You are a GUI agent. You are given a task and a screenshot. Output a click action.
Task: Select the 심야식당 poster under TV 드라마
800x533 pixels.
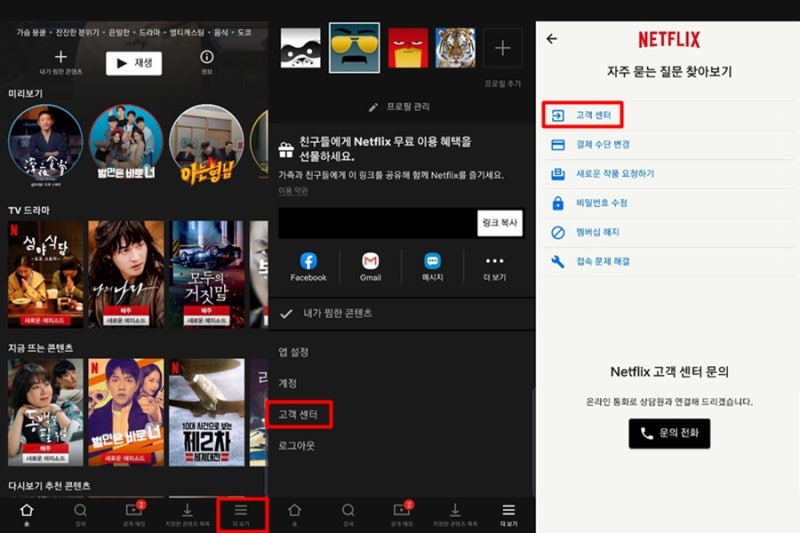pyautogui.click(x=45, y=274)
